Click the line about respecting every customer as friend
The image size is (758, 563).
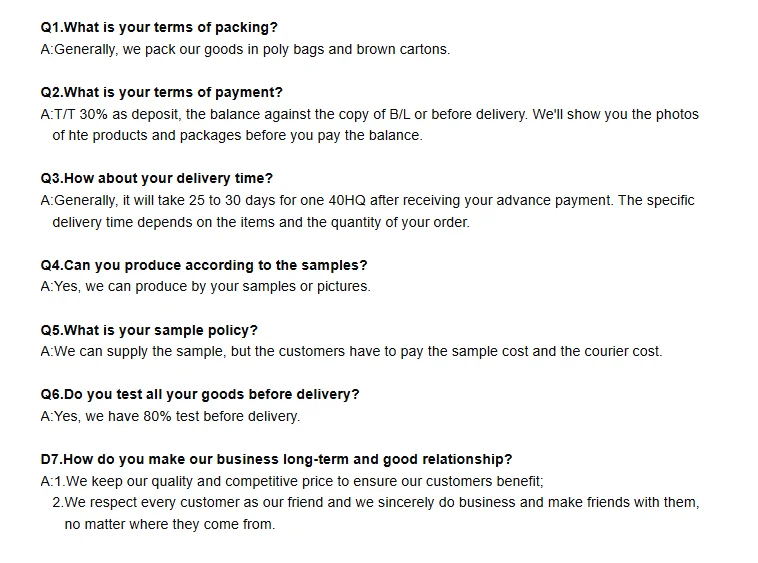pyautogui.click(x=375, y=502)
